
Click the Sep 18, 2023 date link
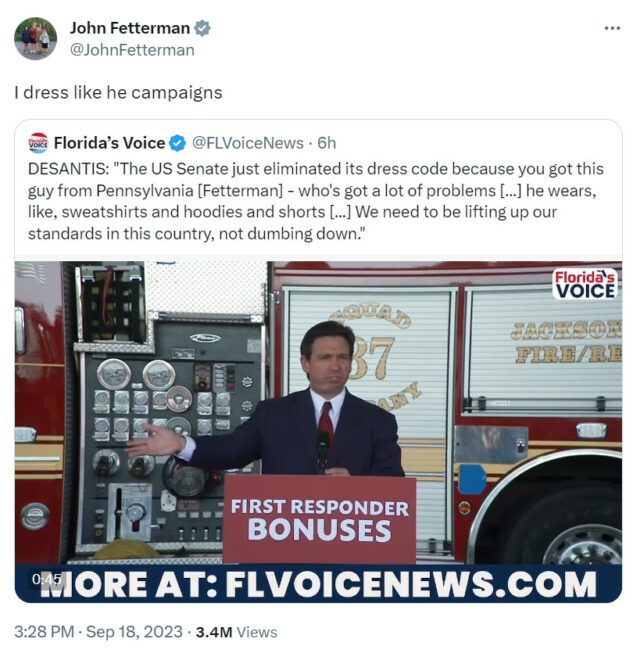(134, 632)
